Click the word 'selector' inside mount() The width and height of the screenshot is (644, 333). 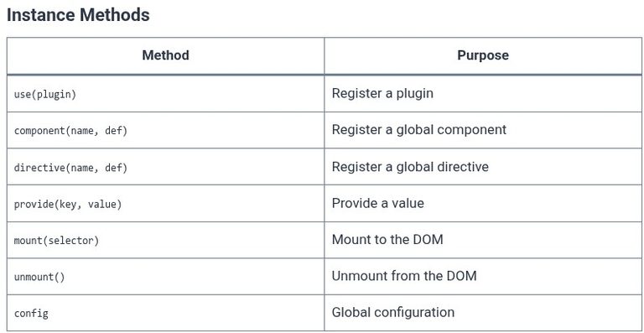[71, 240]
